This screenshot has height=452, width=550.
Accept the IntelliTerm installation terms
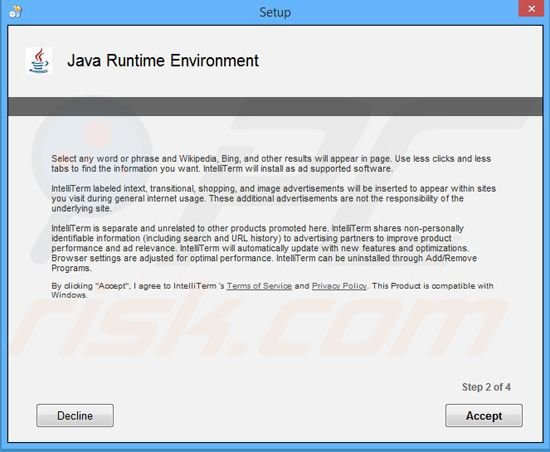pyautogui.click(x=484, y=416)
